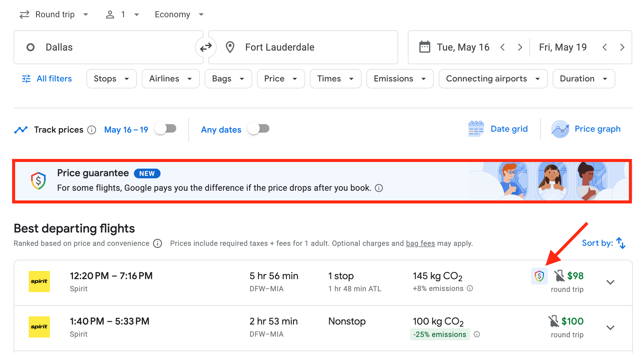This screenshot has width=644, height=353.
Task: Click the calendar icon by departure date
Action: click(425, 47)
